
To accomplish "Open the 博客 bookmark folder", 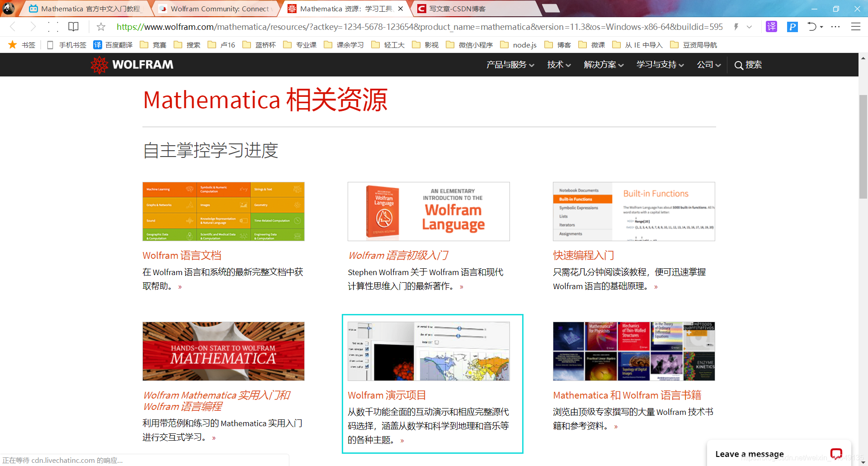I will (x=558, y=45).
